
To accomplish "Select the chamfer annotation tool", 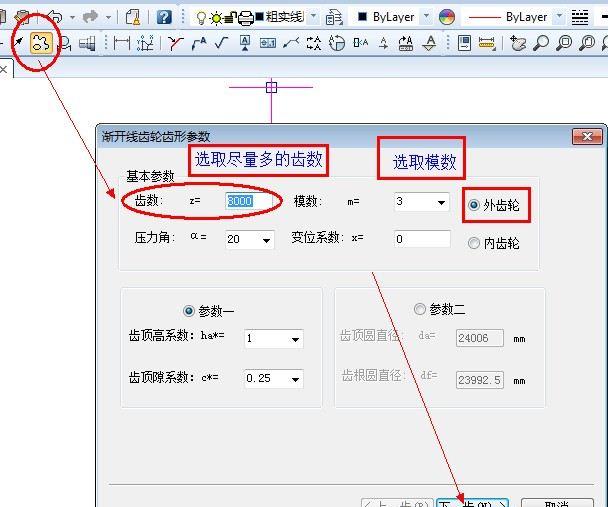I will coord(175,43).
